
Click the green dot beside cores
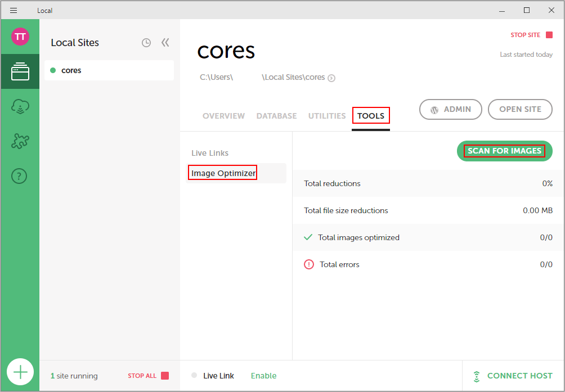tap(53, 70)
